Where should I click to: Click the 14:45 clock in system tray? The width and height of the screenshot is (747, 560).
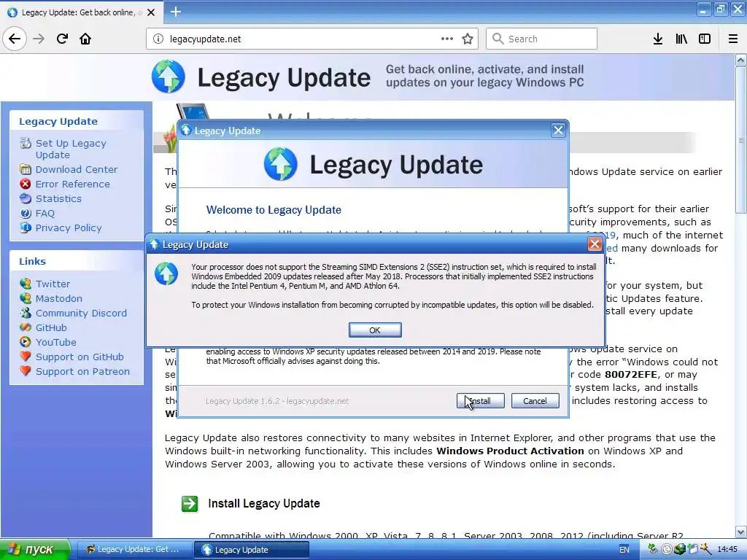coord(727,550)
